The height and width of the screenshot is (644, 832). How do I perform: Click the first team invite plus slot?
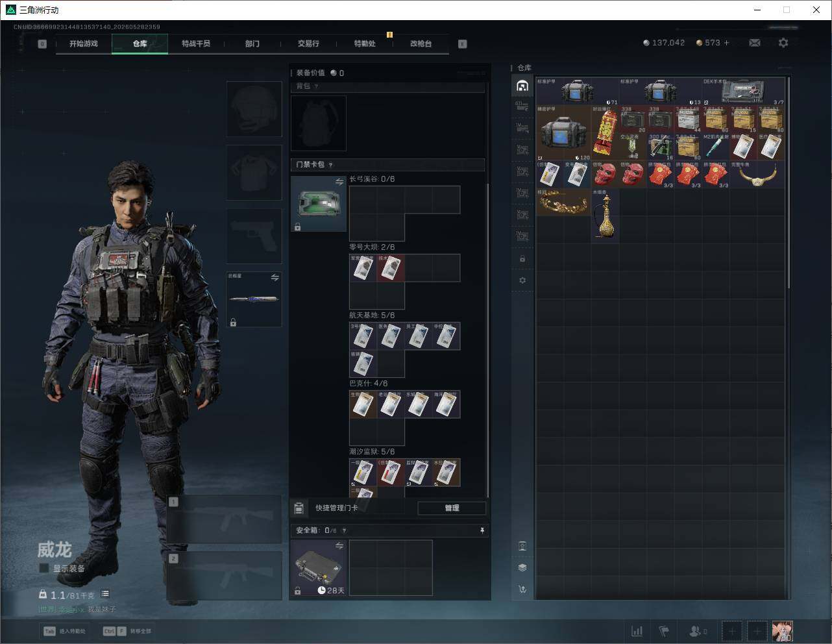click(732, 631)
